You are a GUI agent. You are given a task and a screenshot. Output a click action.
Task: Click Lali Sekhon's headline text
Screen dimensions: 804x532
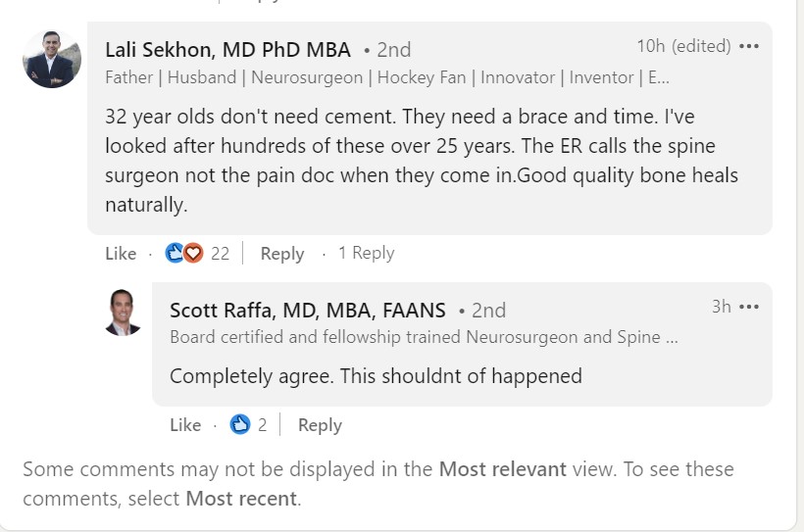tap(387, 77)
